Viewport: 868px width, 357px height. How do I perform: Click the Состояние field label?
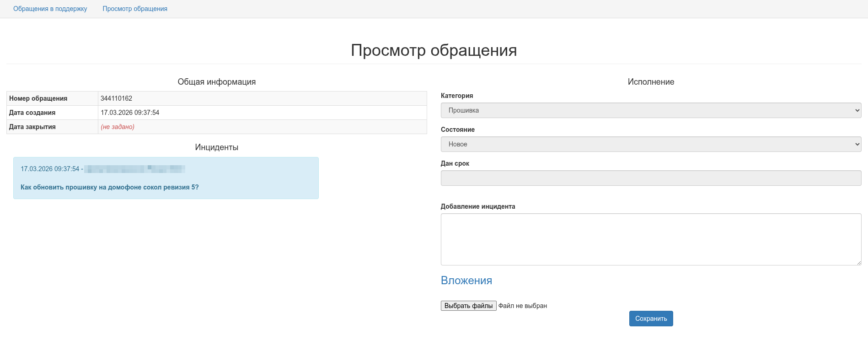(458, 130)
